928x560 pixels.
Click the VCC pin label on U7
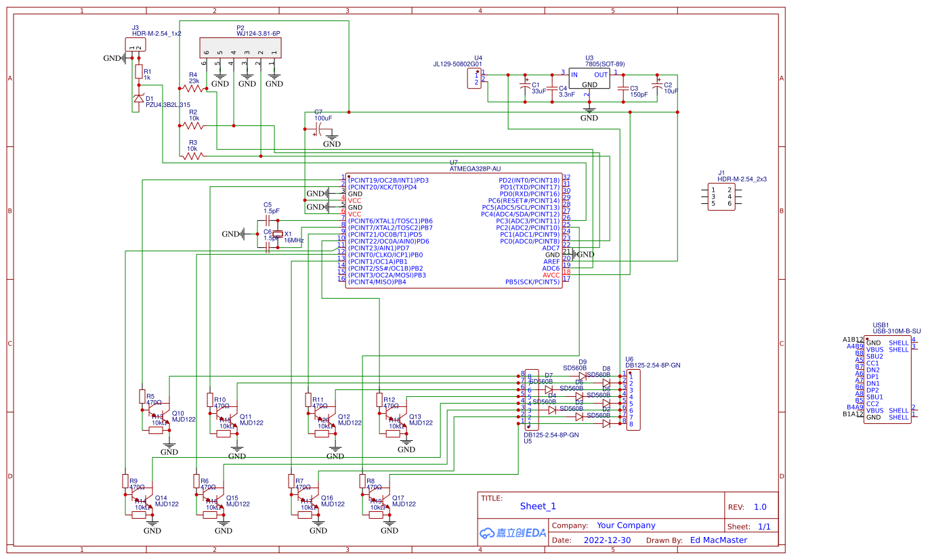(x=354, y=200)
